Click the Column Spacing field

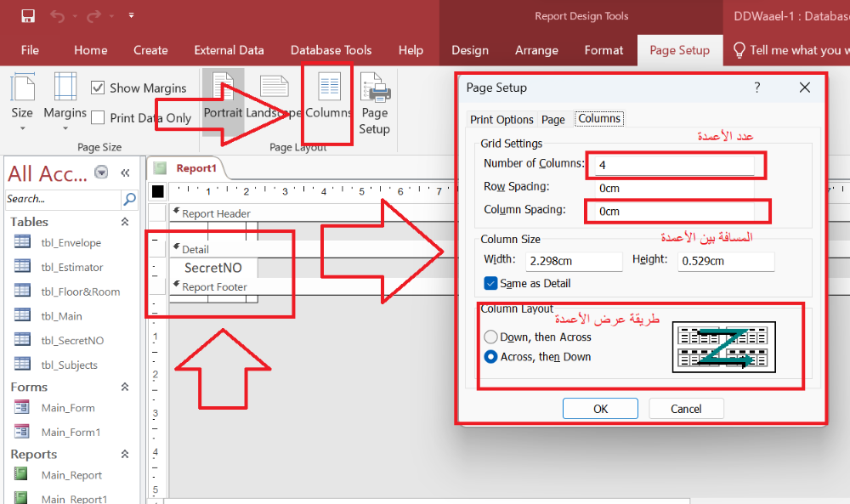674,212
